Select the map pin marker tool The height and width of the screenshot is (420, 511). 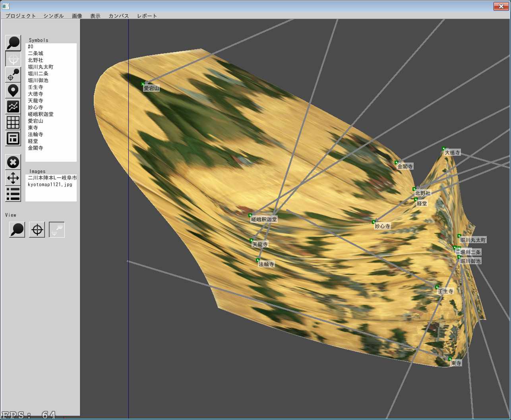(x=13, y=91)
